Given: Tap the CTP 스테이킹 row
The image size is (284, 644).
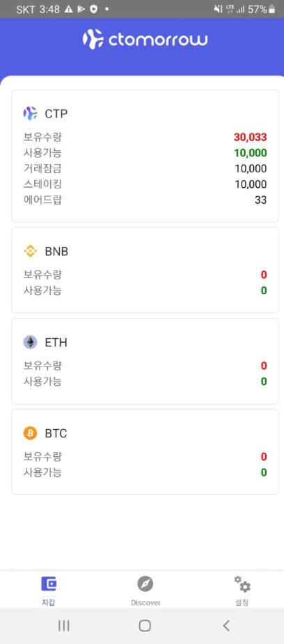Looking at the screenshot, I should coord(145,184).
